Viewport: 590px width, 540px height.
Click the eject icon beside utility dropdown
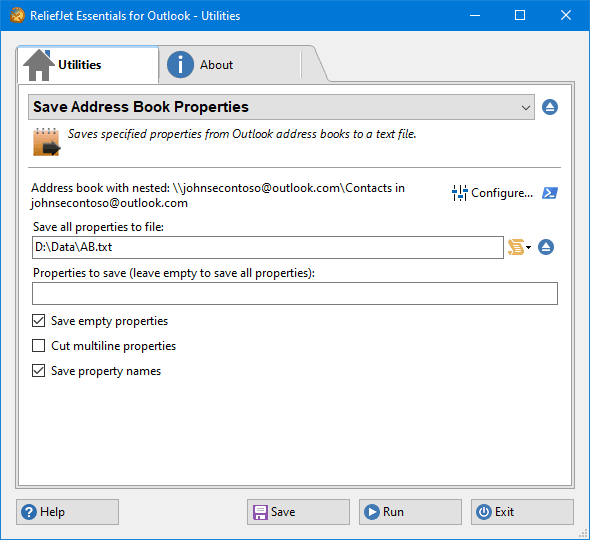tap(550, 107)
